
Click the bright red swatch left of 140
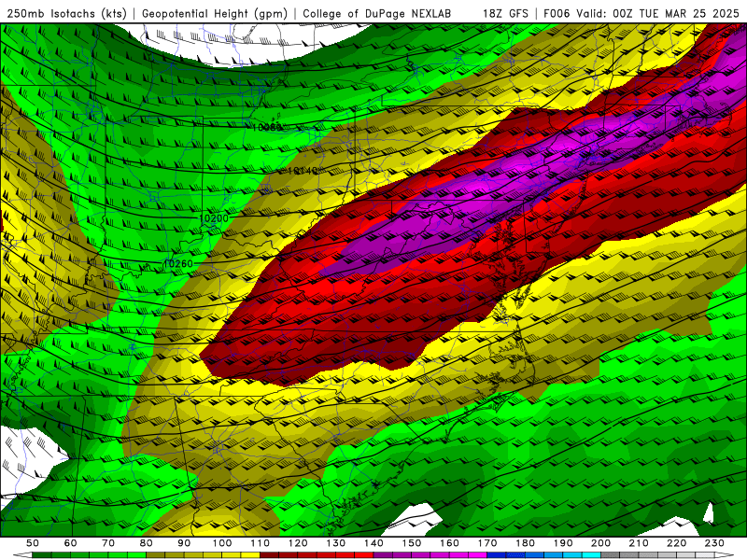pyautogui.click(x=364, y=555)
